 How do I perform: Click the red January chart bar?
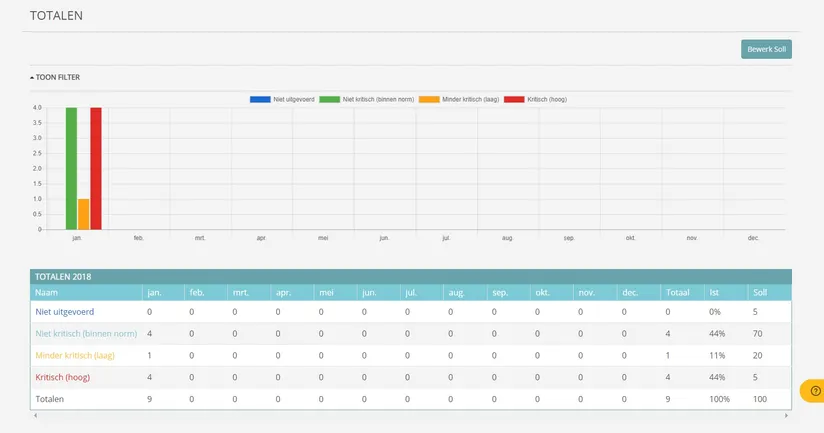tap(96, 168)
